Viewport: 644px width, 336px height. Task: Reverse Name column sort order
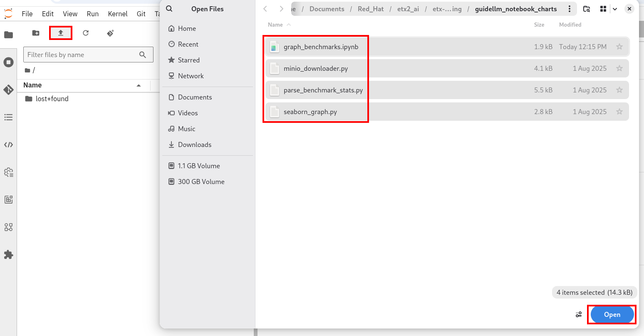275,25
